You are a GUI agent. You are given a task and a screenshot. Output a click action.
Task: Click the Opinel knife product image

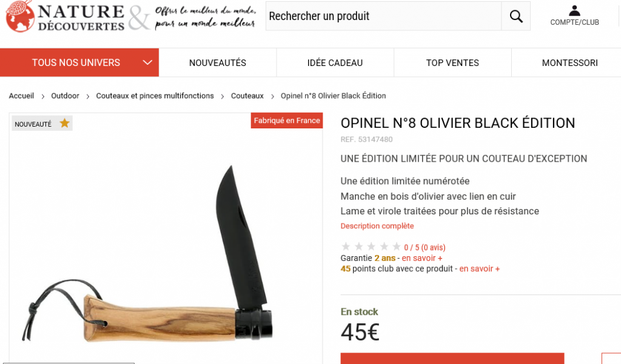pos(147,253)
